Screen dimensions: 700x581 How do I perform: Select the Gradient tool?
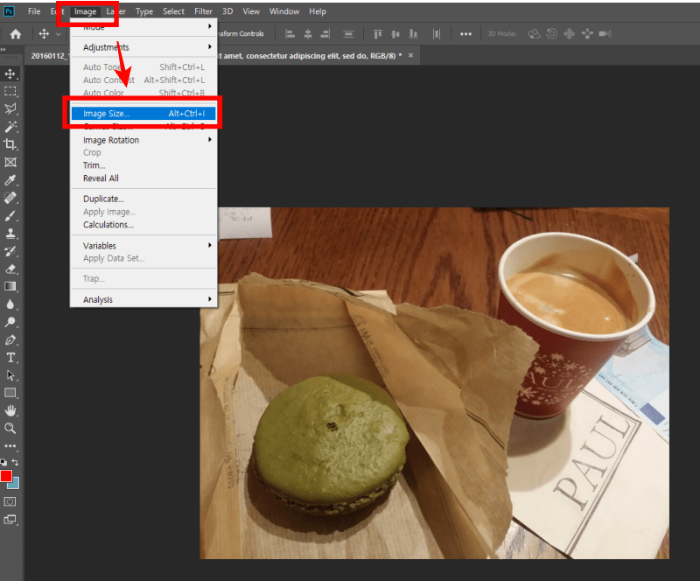tap(10, 286)
